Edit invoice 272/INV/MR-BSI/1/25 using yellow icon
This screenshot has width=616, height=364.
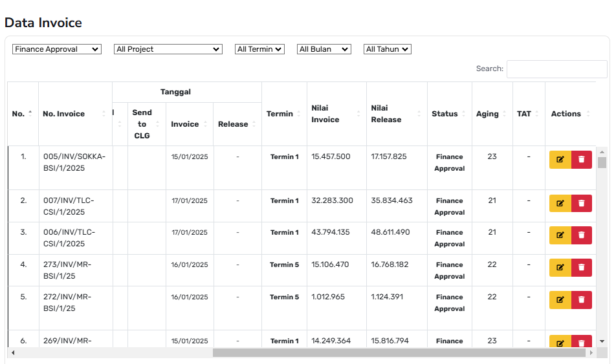(x=560, y=299)
